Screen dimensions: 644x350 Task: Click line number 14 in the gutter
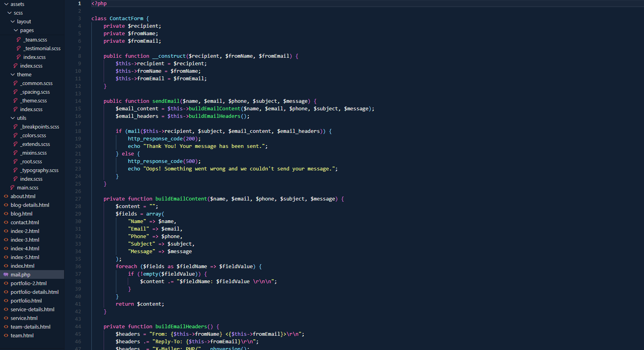(x=78, y=101)
